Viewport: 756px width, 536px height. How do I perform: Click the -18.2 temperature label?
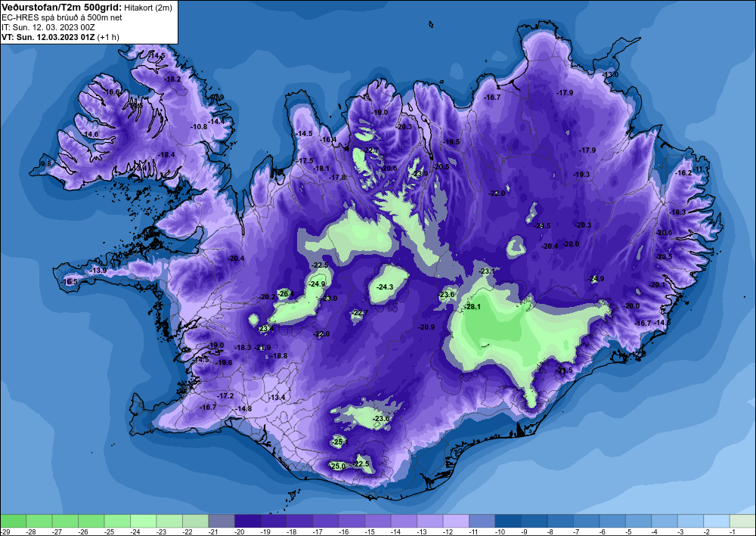coord(172,79)
